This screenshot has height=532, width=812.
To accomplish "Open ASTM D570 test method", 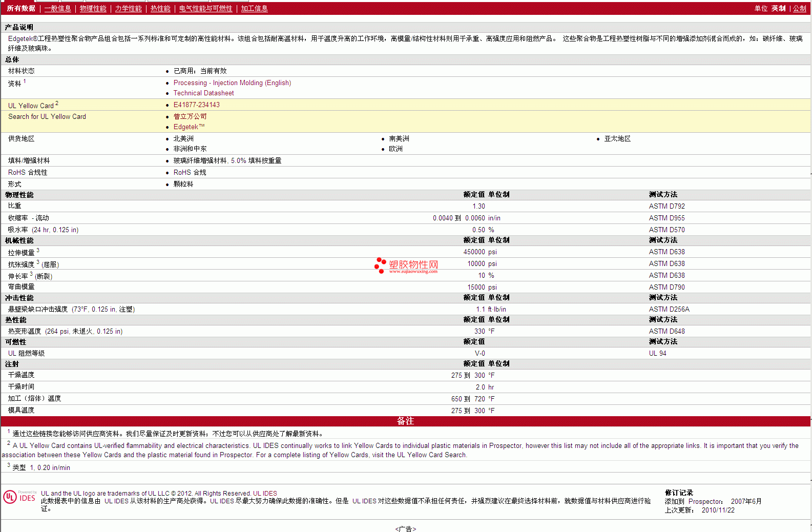I will (667, 230).
